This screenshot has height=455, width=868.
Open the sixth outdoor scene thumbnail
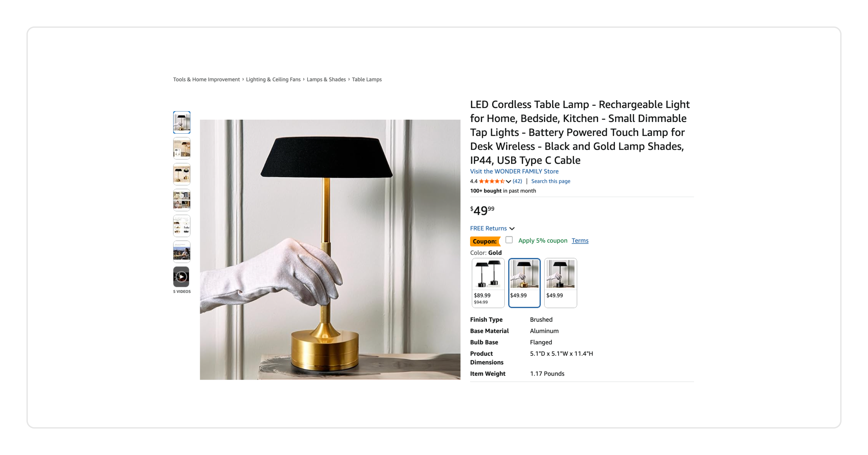182,252
